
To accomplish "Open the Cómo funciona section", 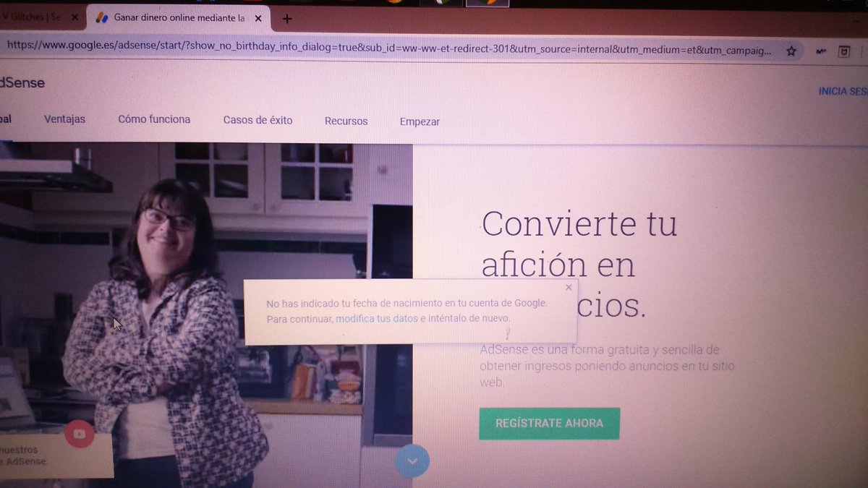I will tap(154, 119).
